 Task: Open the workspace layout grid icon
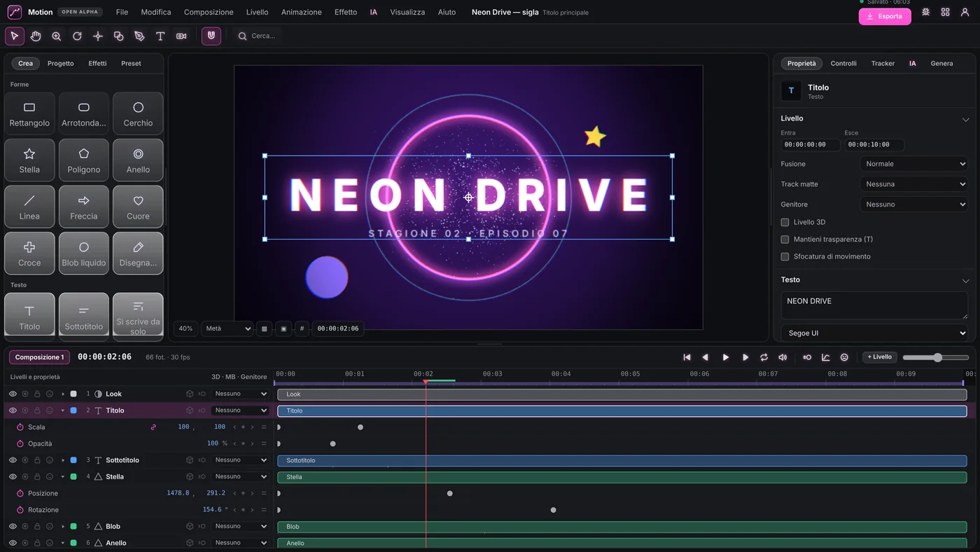coord(945,13)
